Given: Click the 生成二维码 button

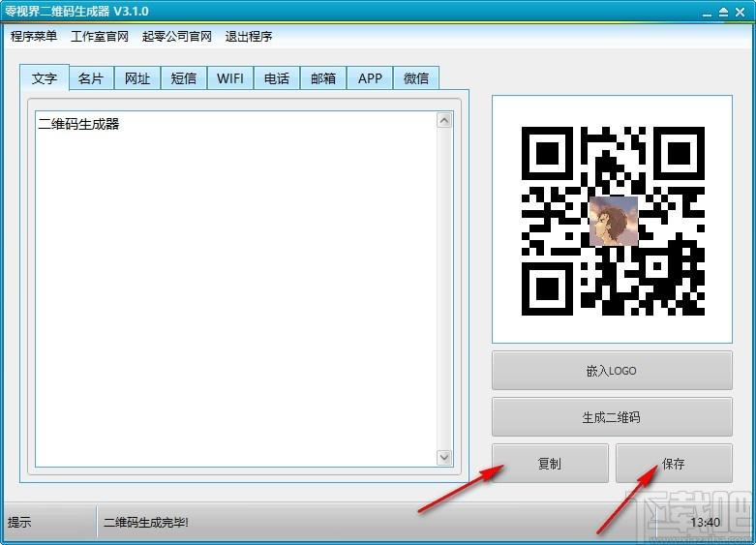Looking at the screenshot, I should tap(612, 416).
